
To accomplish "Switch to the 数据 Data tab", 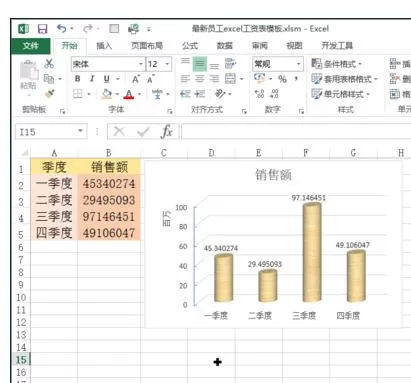I will (224, 46).
